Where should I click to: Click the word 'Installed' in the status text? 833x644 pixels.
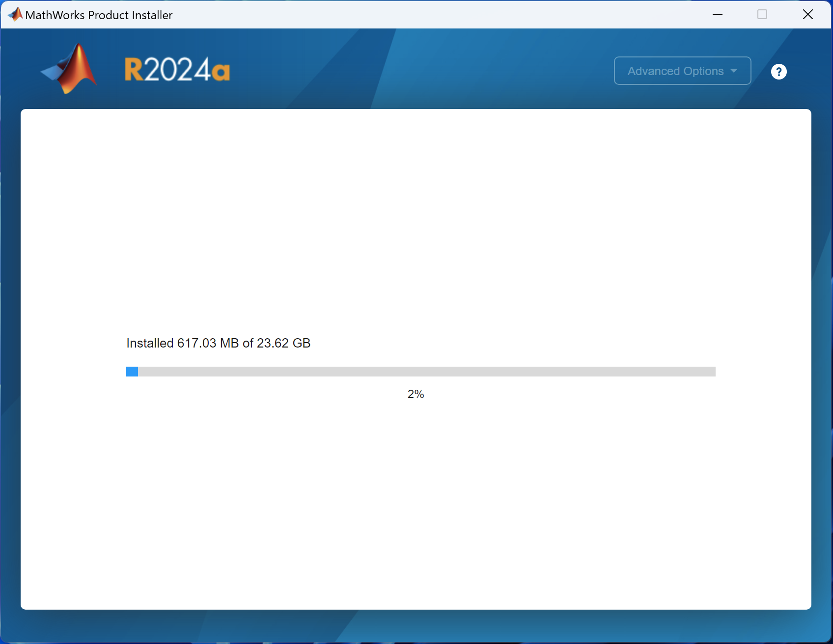point(150,343)
